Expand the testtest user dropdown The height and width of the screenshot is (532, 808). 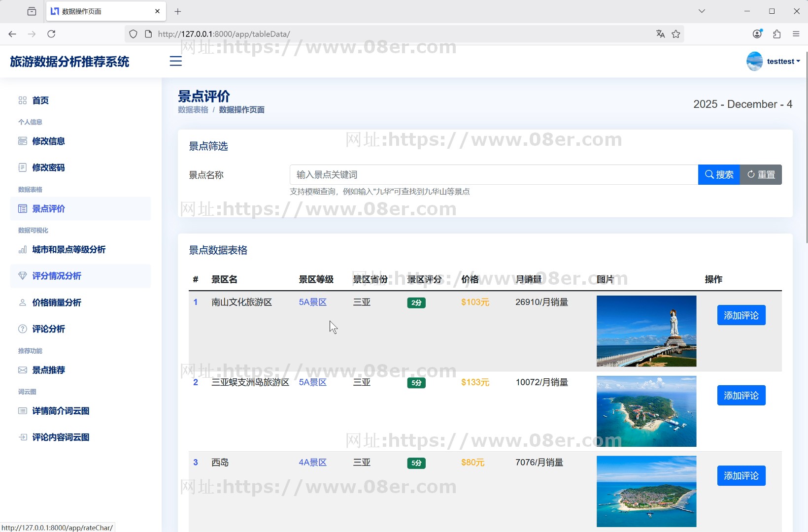point(781,61)
